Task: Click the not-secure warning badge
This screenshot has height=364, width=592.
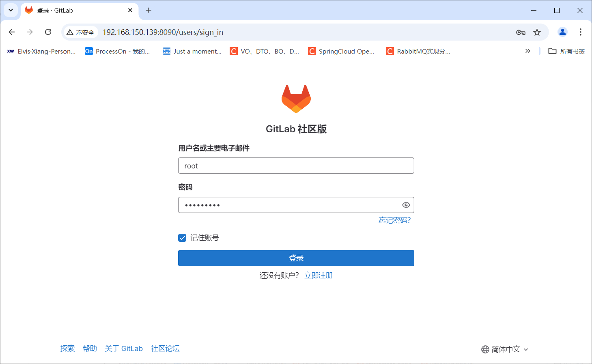Action: pyautogui.click(x=81, y=32)
